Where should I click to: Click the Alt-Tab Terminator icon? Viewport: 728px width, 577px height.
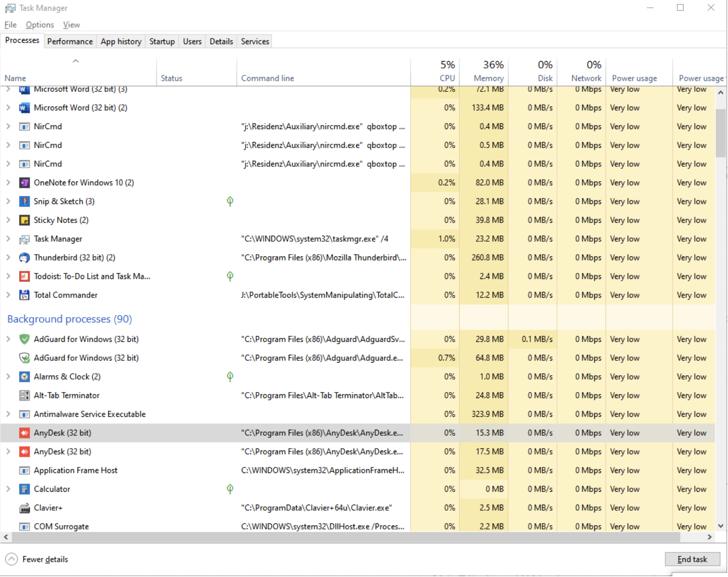(x=25, y=395)
